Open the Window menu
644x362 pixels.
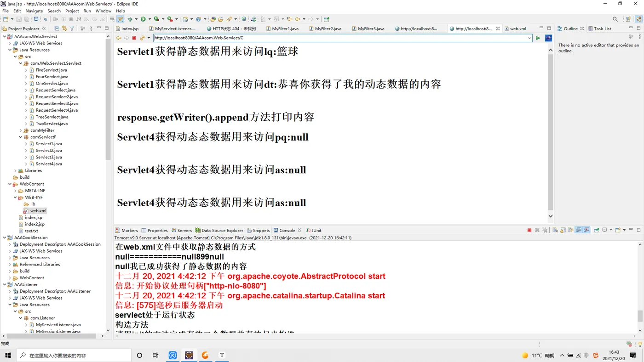point(103,11)
